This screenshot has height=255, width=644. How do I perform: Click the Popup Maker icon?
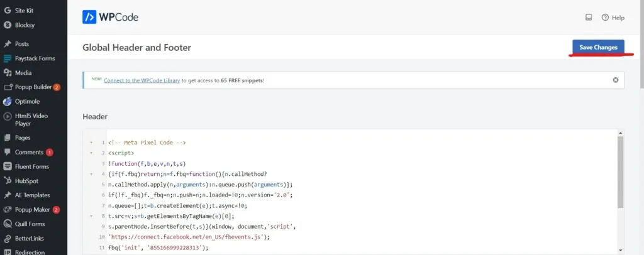point(8,210)
